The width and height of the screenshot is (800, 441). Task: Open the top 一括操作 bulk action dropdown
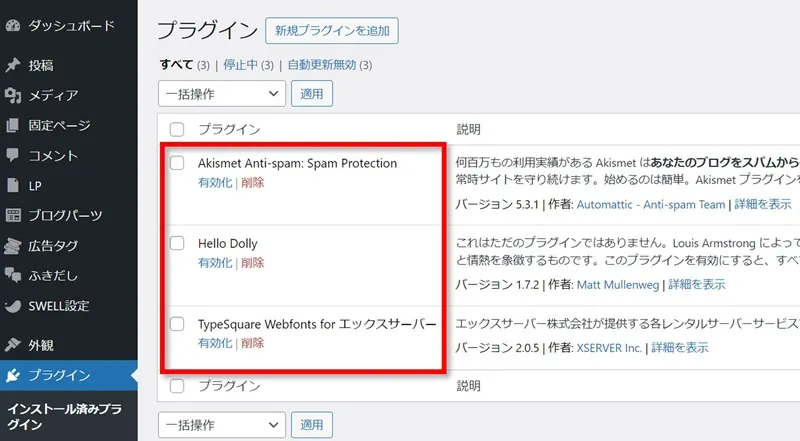coord(221,93)
